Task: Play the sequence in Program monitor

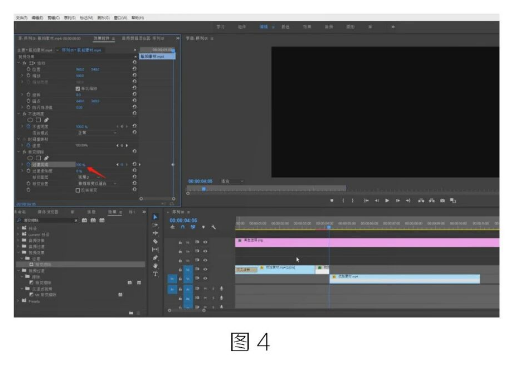Action: tap(387, 201)
